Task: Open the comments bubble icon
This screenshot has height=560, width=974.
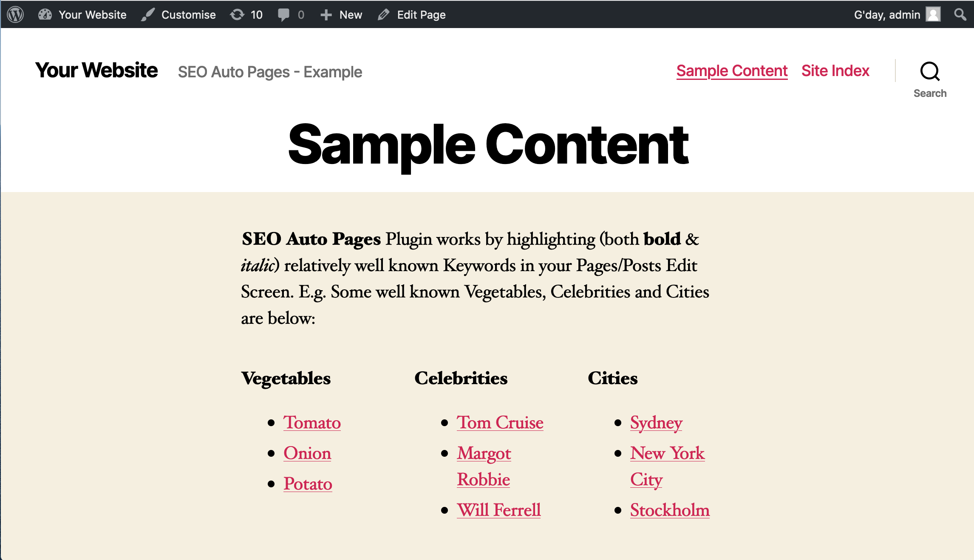Action: tap(283, 15)
